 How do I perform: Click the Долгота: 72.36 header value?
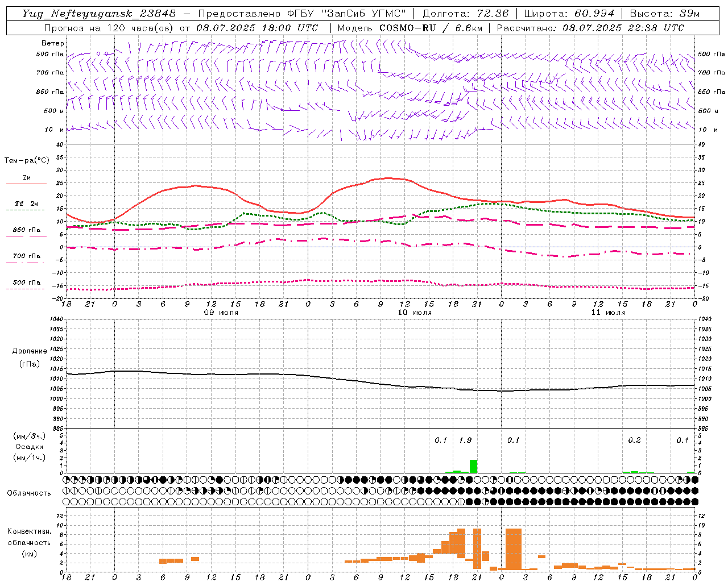(466, 14)
